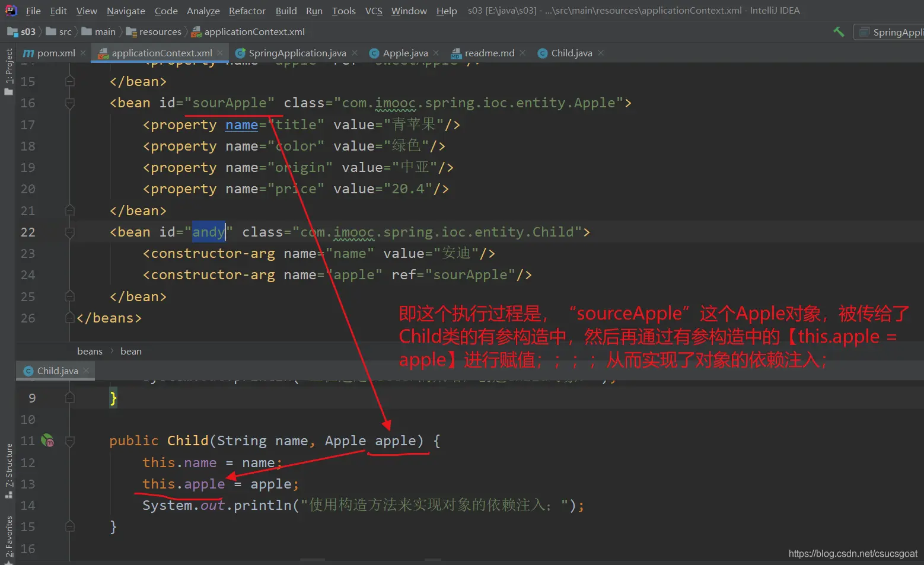Click the Spring bean gutter icon on line 11
924x565 pixels.
tap(47, 440)
